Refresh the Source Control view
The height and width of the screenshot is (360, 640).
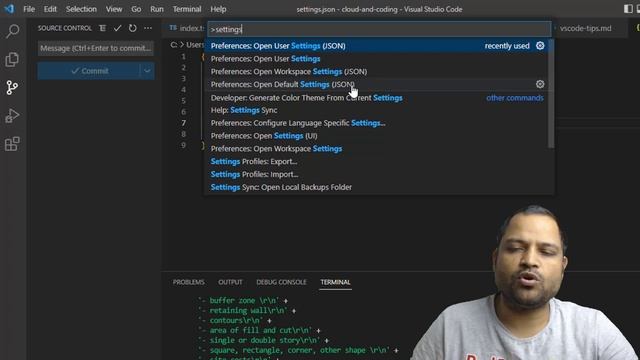(x=133, y=28)
